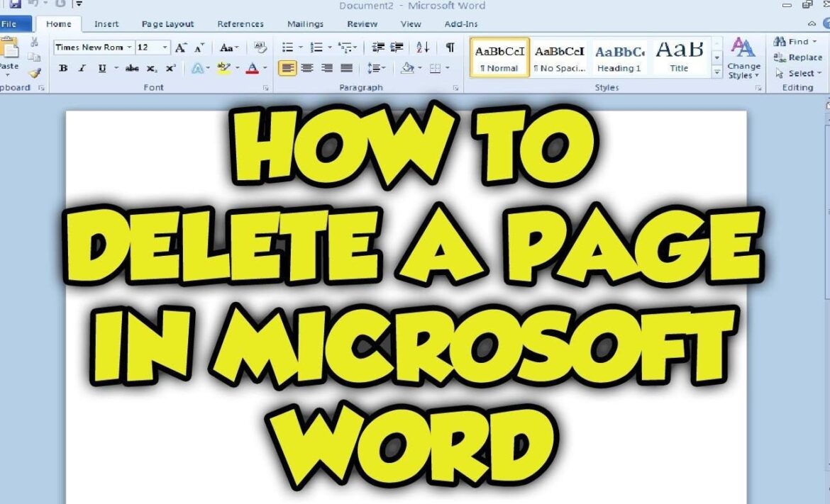Expand the Styles gallery More arrow
830x504 pixels.
tap(716, 72)
